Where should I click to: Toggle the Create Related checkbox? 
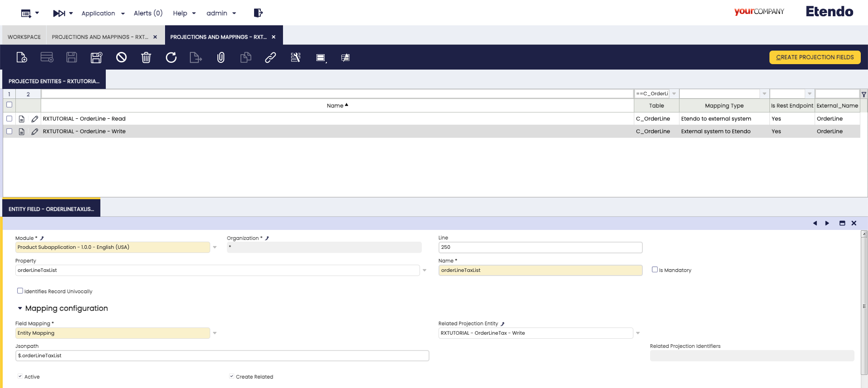pos(231,376)
